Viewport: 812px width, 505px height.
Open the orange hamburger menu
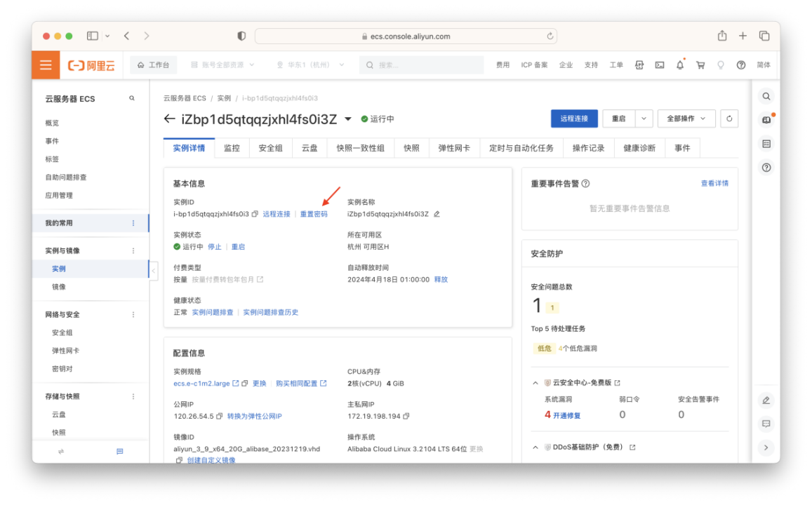[x=46, y=65]
